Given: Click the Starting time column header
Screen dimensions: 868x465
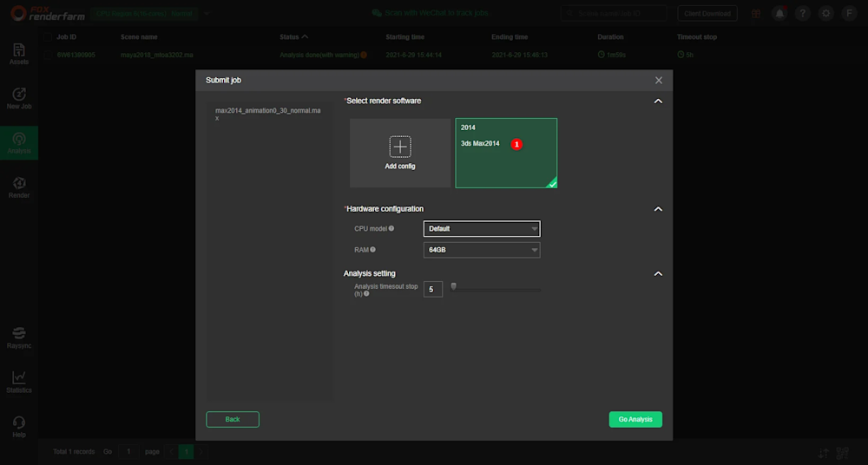Looking at the screenshot, I should click(405, 37).
